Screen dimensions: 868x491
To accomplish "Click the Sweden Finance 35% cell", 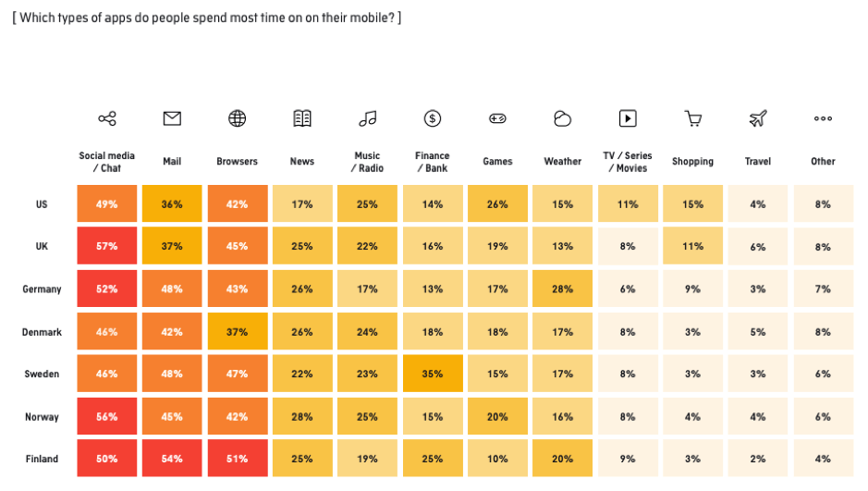I will 433,374.
